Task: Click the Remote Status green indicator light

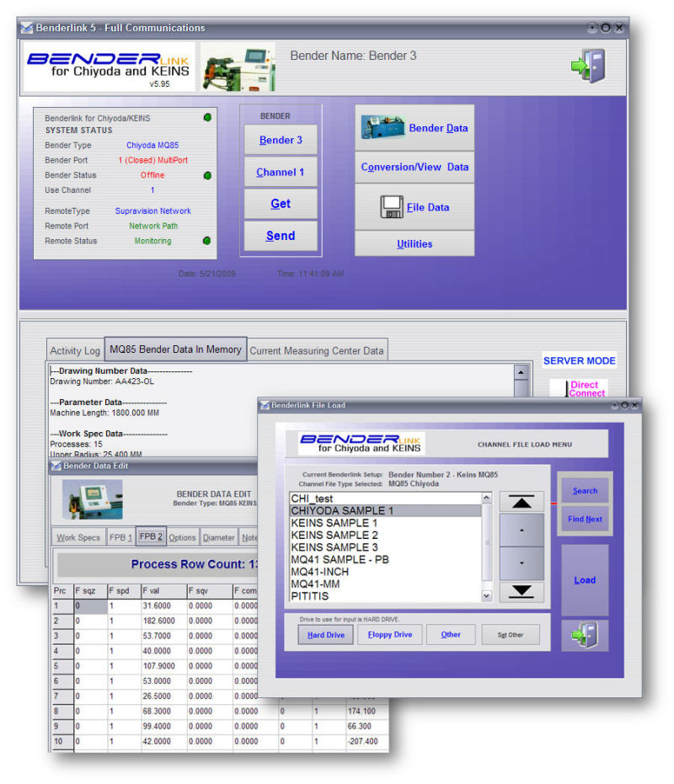Action: pos(206,241)
